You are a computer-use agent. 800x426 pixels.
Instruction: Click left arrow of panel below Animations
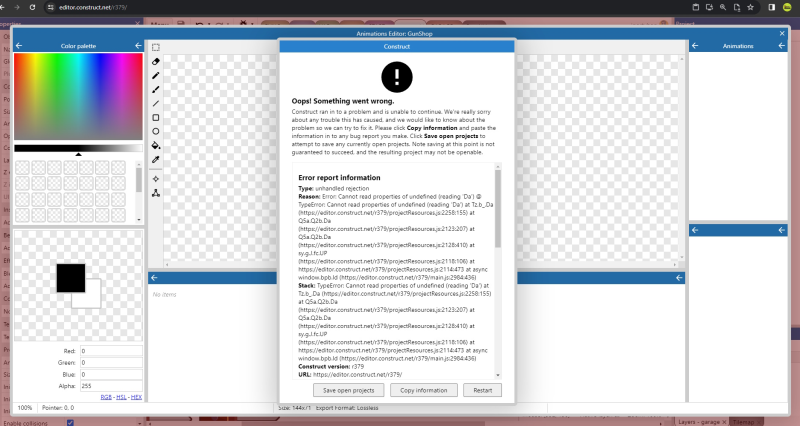click(695, 230)
